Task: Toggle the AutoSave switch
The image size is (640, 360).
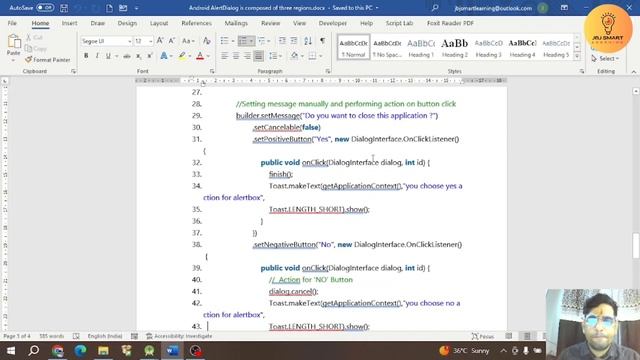Action: pyautogui.click(x=45, y=8)
